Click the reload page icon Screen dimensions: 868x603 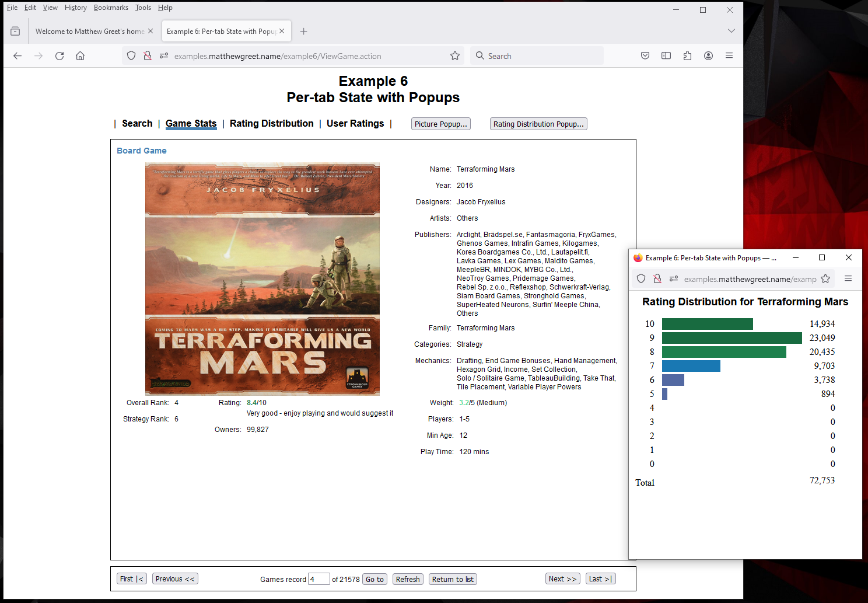[x=60, y=56]
